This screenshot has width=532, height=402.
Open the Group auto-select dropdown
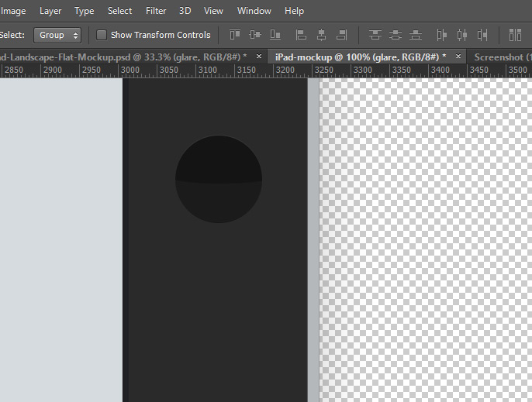(57, 35)
